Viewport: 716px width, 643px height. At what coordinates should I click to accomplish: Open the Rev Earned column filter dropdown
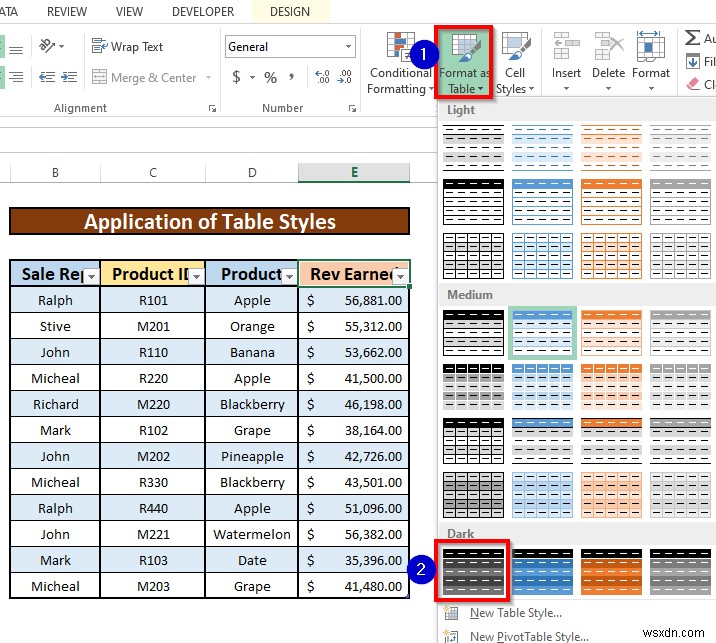click(400, 276)
